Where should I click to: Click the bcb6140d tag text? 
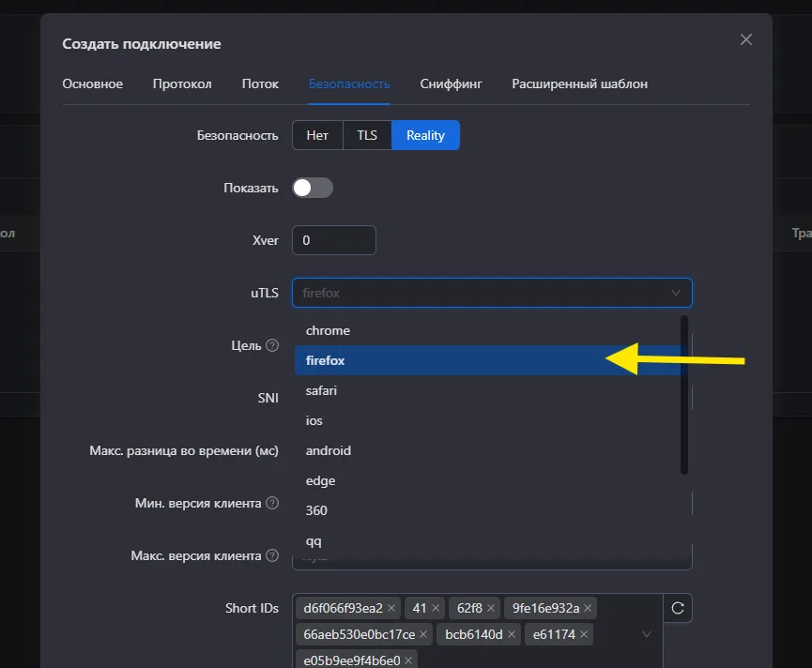474,634
